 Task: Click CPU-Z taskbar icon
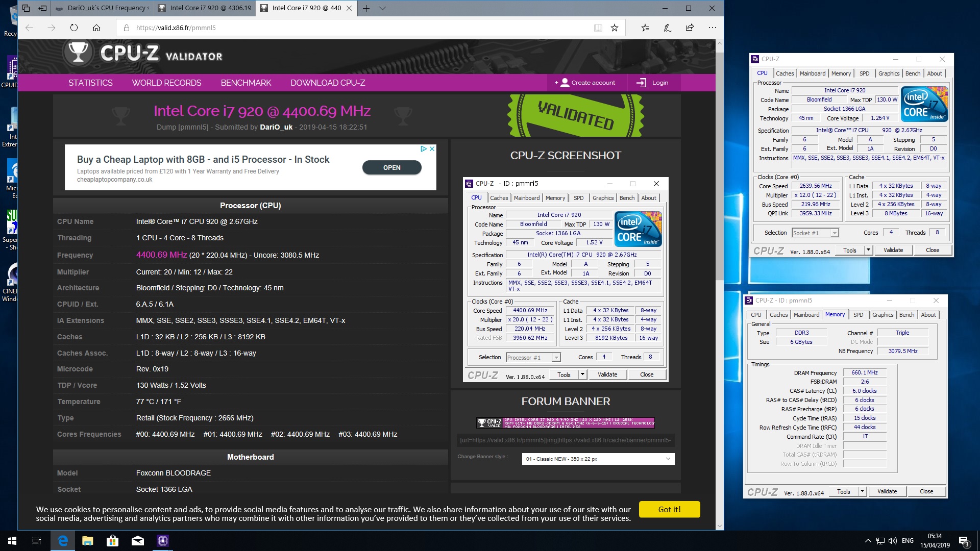coord(163,541)
